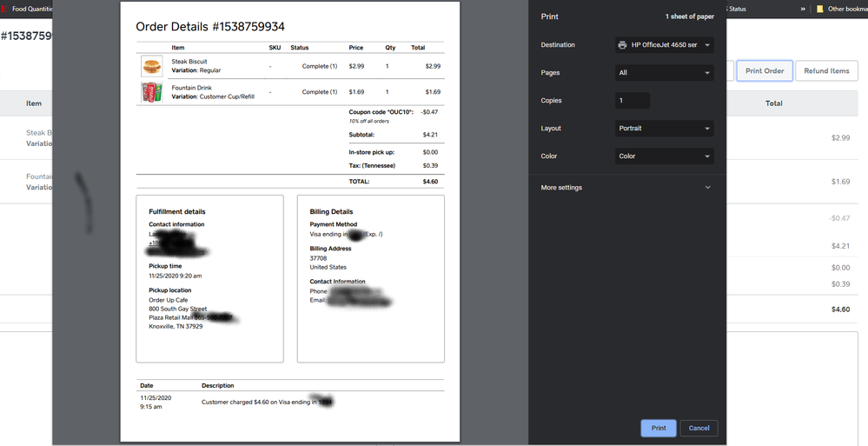
Task: Click the Total column header
Action: tap(773, 103)
